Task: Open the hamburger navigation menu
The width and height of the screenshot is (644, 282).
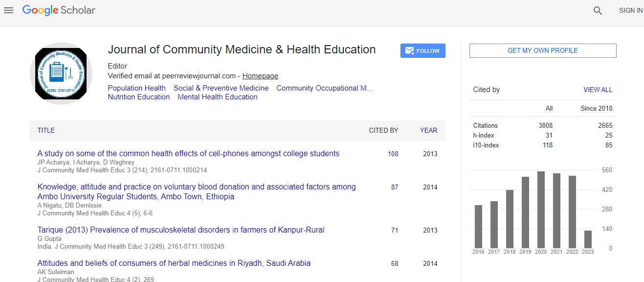Action: coord(8,10)
